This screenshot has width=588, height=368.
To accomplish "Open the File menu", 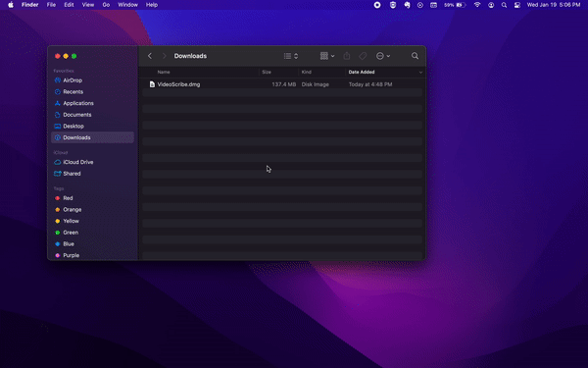I will point(51,5).
